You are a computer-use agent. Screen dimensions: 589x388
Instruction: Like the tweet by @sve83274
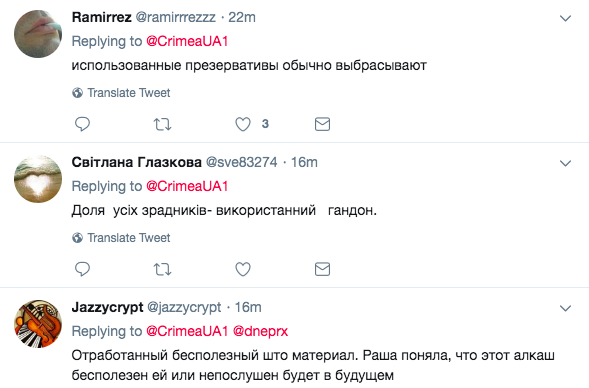[243, 269]
